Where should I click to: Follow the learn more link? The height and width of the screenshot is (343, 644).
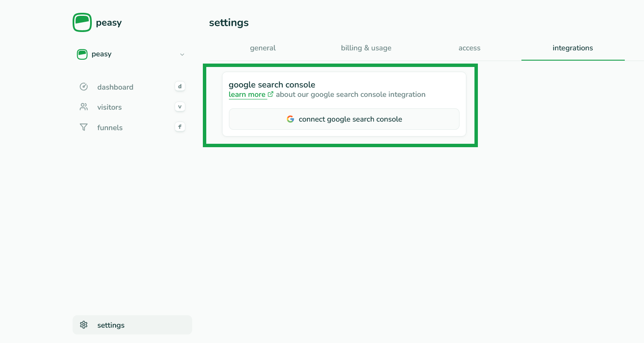click(x=247, y=95)
